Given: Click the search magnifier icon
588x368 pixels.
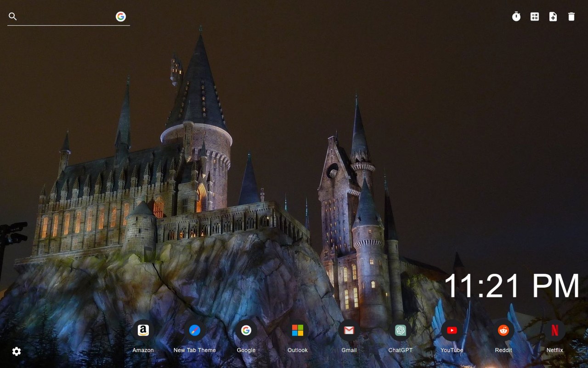Looking at the screenshot, I should coord(13,17).
